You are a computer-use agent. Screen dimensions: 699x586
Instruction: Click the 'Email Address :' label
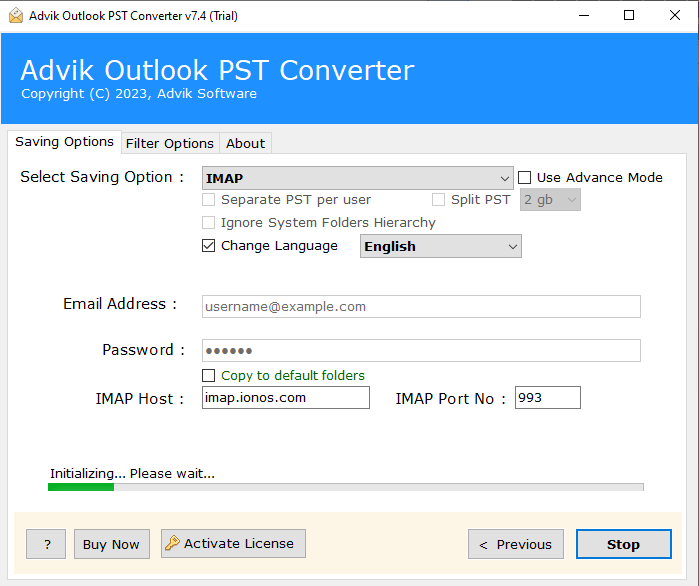click(x=120, y=304)
